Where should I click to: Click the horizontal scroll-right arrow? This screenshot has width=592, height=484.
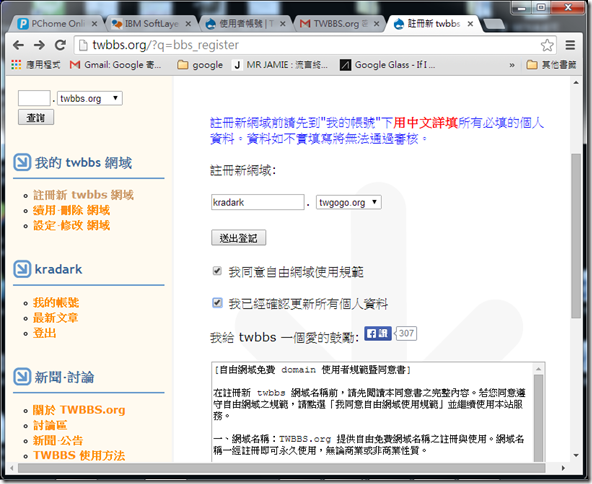(563, 468)
